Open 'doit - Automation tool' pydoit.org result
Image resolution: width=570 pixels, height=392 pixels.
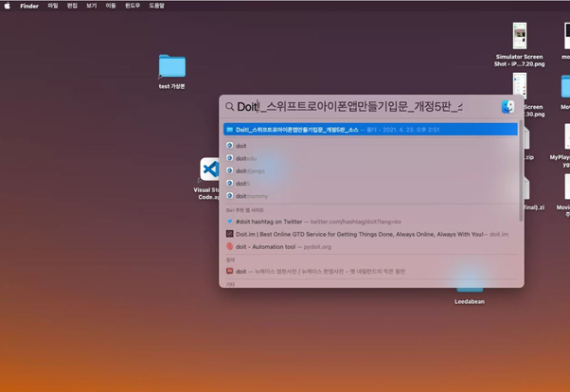(x=370, y=246)
